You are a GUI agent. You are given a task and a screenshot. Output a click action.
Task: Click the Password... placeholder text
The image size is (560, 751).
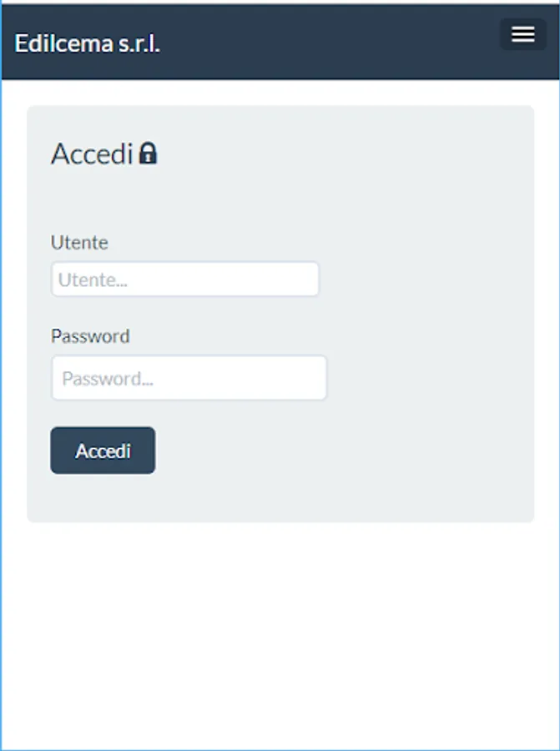coord(108,379)
